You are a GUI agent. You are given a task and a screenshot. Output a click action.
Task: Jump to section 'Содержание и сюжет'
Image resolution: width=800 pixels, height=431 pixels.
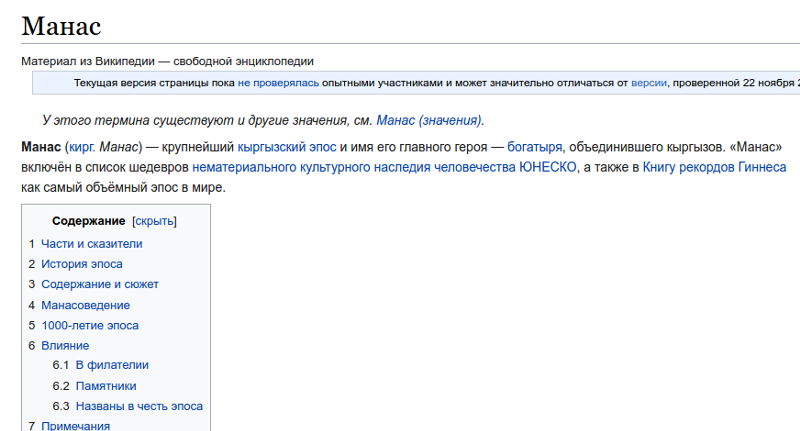pos(100,284)
